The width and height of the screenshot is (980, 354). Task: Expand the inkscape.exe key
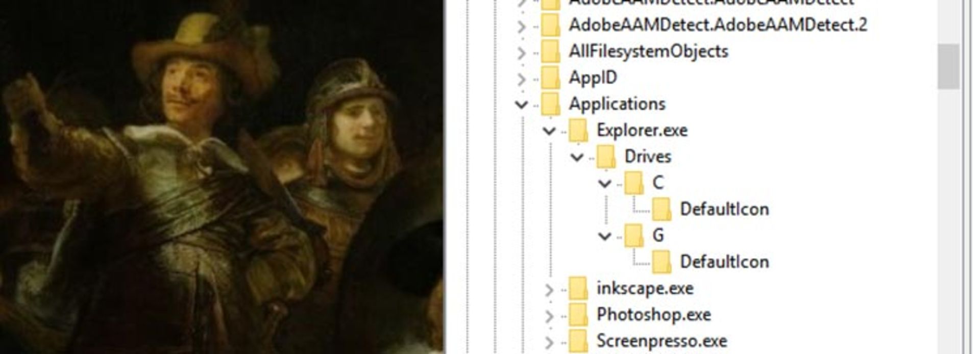[x=549, y=290]
